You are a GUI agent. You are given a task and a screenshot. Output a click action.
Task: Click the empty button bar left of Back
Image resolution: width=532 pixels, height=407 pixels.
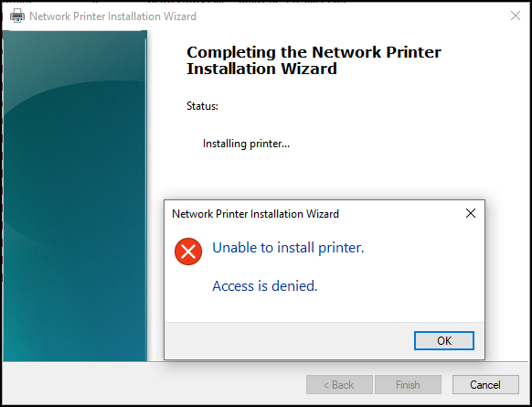point(153,385)
